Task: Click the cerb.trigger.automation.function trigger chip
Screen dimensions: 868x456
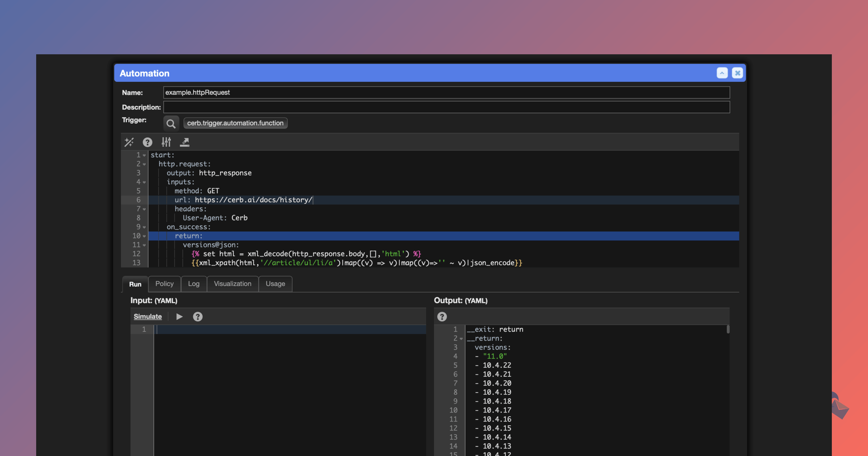Action: pyautogui.click(x=235, y=123)
